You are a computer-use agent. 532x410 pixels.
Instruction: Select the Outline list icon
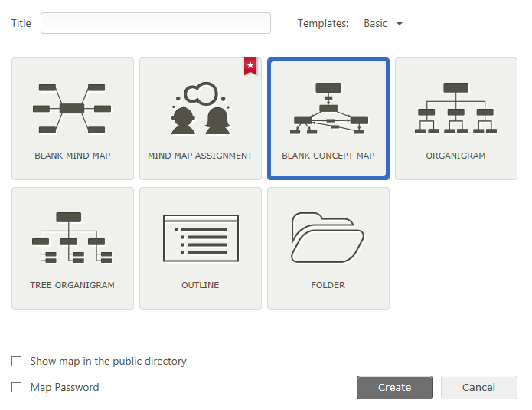201,238
